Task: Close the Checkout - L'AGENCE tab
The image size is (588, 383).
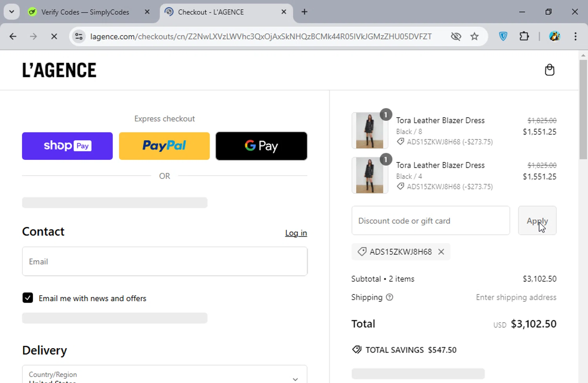Action: coord(284,12)
